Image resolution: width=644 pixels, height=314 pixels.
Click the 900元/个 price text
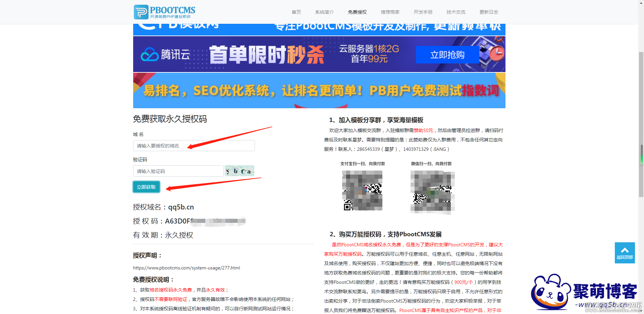coord(464,282)
